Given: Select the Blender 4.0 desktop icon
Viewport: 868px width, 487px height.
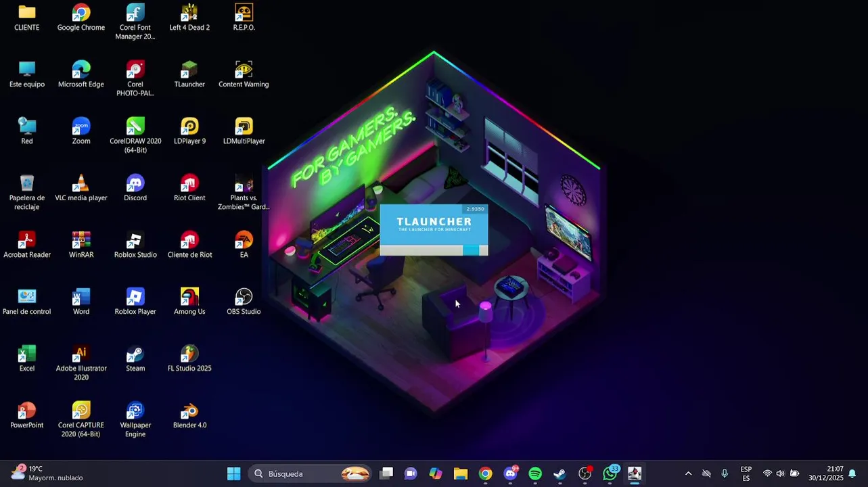Looking at the screenshot, I should [x=189, y=415].
